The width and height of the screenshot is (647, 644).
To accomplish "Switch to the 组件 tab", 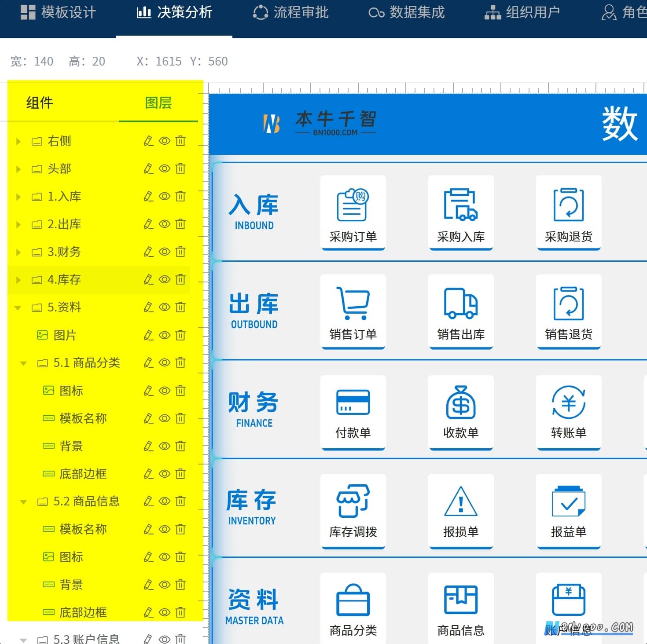I will pos(40,103).
